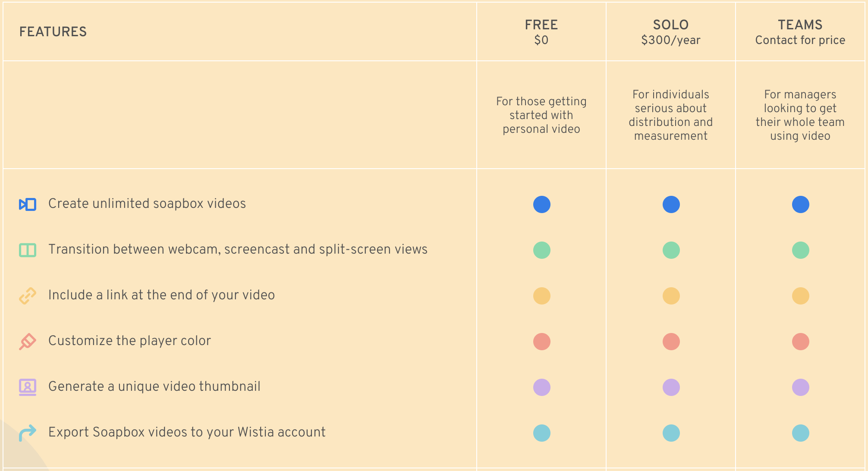Click the green dot in the SOLO column

click(671, 250)
